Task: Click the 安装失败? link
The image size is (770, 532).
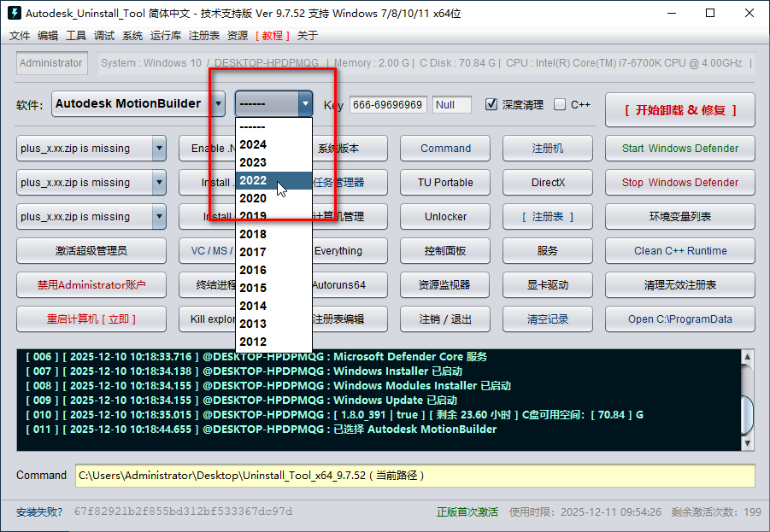Action: coord(39,512)
